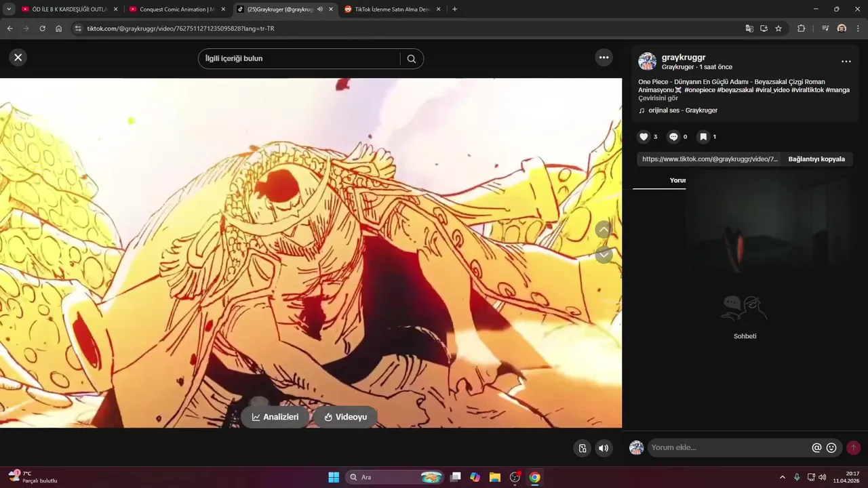Go to next video with down chevron

coord(604,255)
